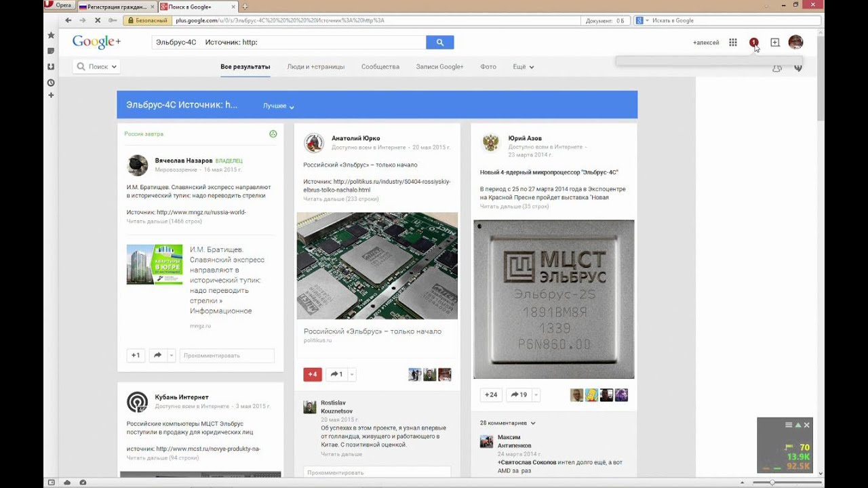Select the 'Все результаты' tab

point(245,66)
